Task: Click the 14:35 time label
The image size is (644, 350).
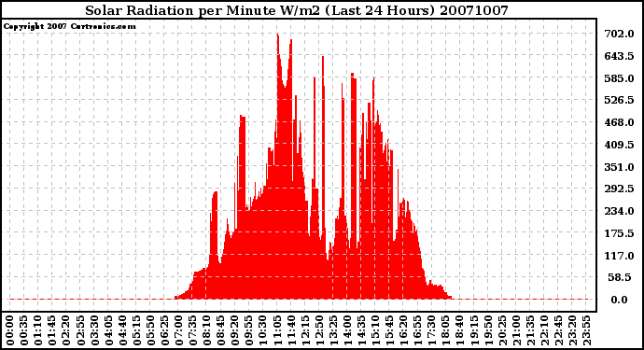Action: click(x=362, y=331)
